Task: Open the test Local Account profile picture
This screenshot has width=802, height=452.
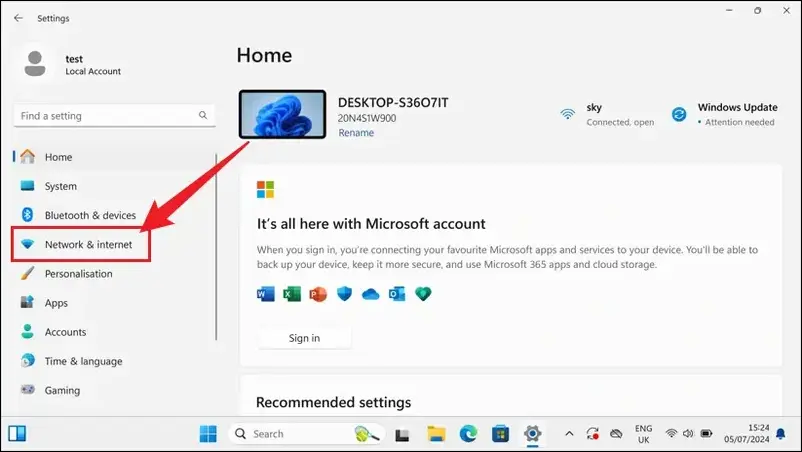Action: point(35,64)
